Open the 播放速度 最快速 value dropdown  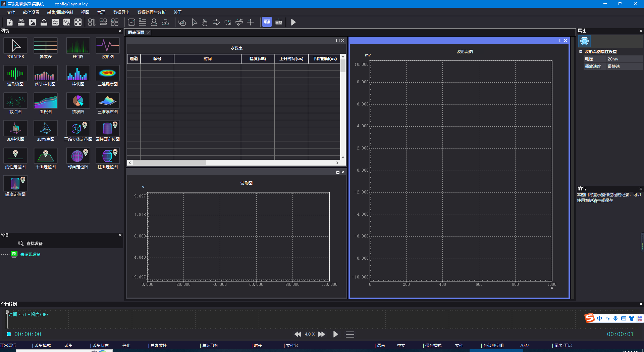624,67
